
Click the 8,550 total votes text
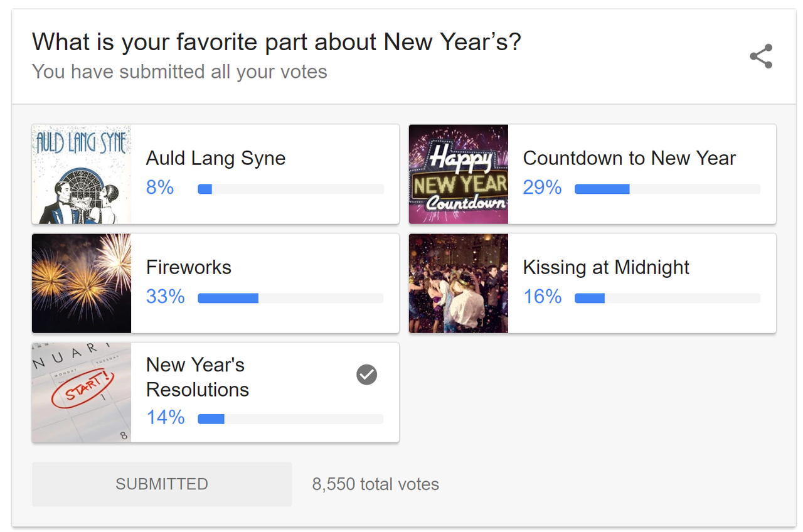[x=376, y=484]
